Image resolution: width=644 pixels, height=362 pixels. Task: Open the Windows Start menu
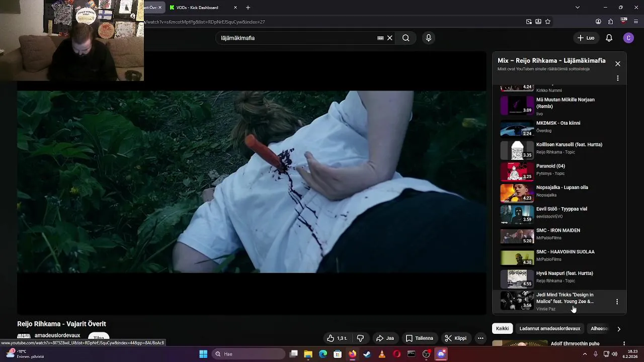[x=203, y=354]
